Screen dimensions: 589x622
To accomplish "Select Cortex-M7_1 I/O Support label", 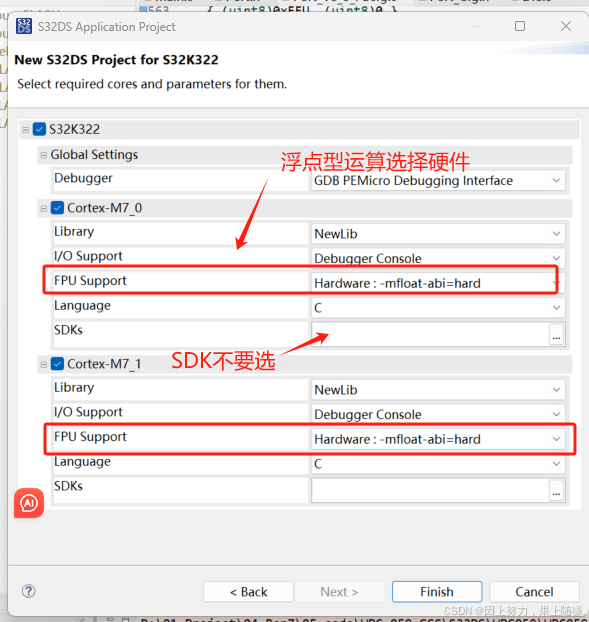I will click(88, 412).
